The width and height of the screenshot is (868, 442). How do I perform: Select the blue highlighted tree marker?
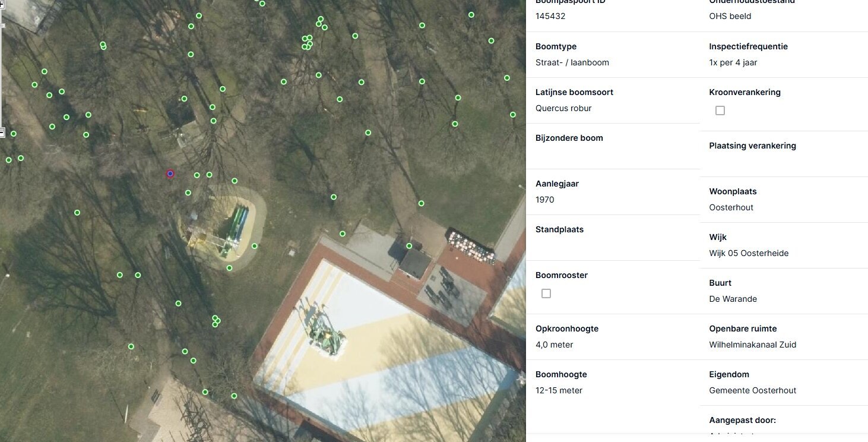170,173
